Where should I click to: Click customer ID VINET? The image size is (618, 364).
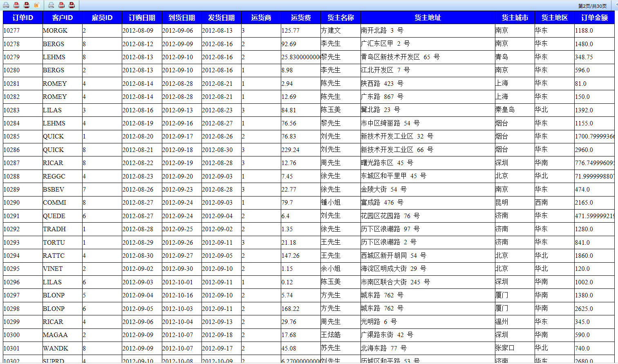click(x=53, y=269)
